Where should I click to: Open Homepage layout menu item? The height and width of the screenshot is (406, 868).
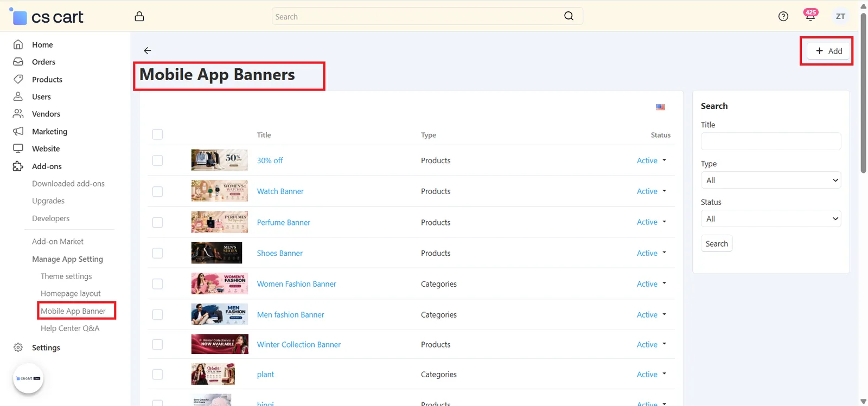tap(71, 293)
